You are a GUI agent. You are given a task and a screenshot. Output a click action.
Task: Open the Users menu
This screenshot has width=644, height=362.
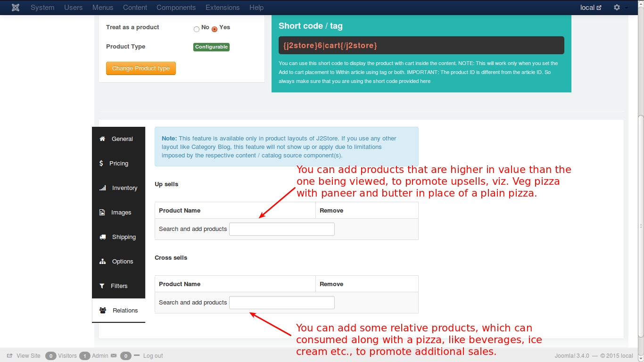pos(74,8)
